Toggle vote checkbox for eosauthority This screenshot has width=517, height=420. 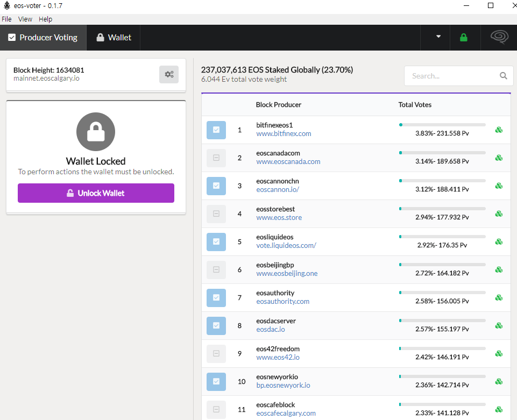point(216,298)
